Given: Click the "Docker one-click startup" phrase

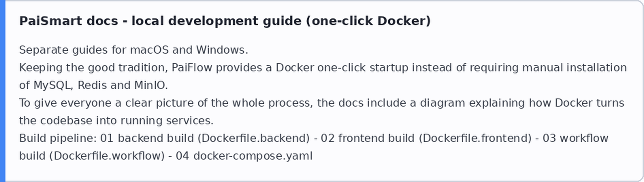Looking at the screenshot, I should tap(342, 68).
